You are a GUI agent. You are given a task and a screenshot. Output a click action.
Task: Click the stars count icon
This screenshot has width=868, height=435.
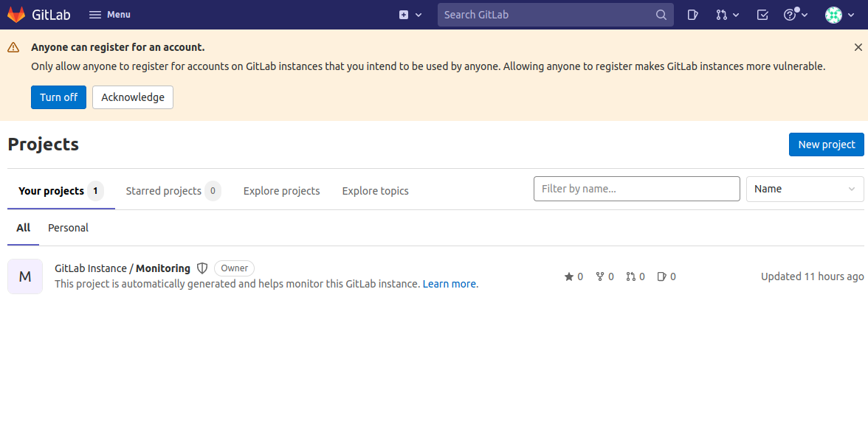(568, 276)
